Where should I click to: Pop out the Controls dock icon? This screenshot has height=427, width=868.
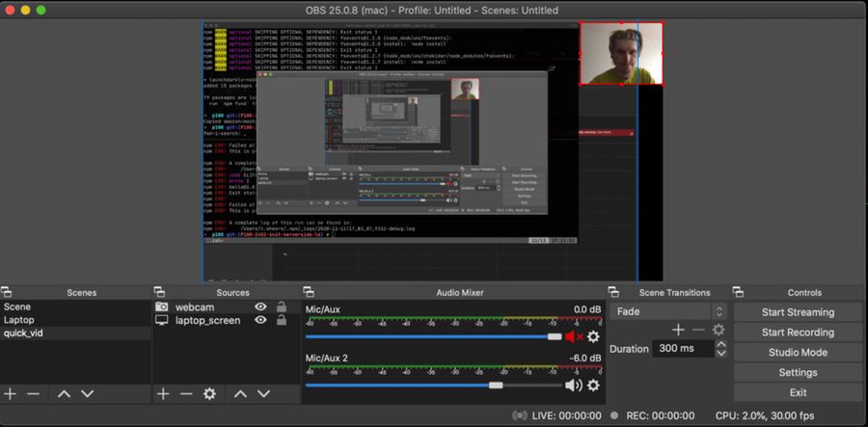pos(738,292)
